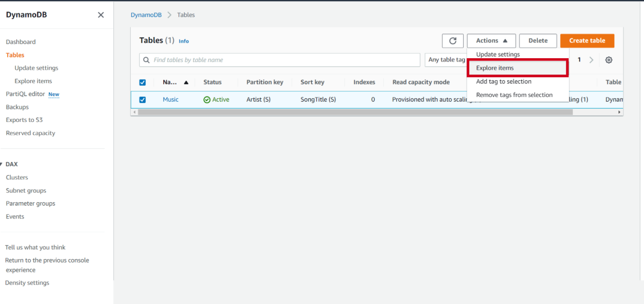The width and height of the screenshot is (644, 304).
Task: Click the Indexes value 0 in the Music row
Action: coord(373,100)
